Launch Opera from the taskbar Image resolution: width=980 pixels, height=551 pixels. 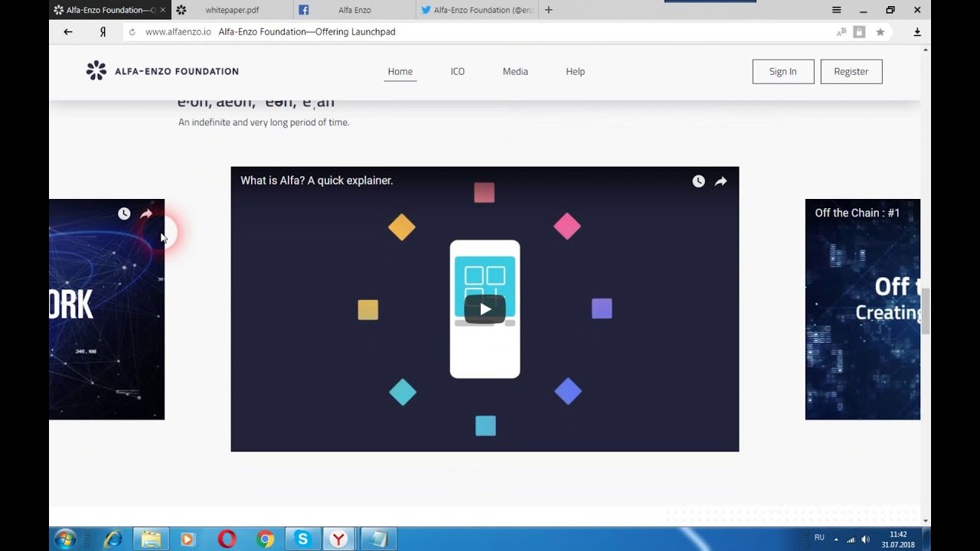click(x=227, y=539)
